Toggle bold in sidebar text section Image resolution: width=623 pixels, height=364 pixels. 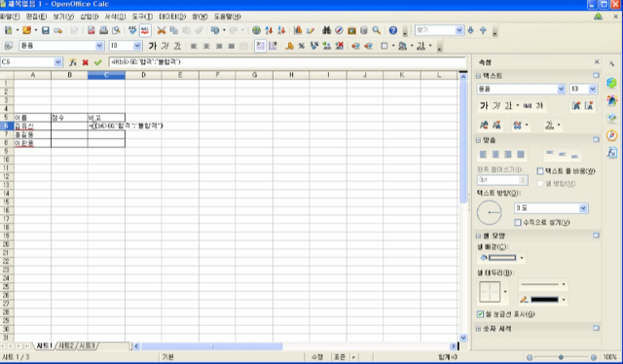(x=484, y=106)
